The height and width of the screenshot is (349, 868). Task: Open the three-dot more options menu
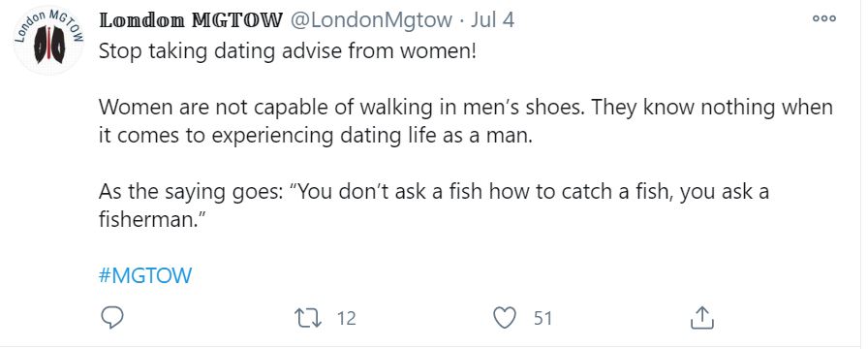pos(824,18)
